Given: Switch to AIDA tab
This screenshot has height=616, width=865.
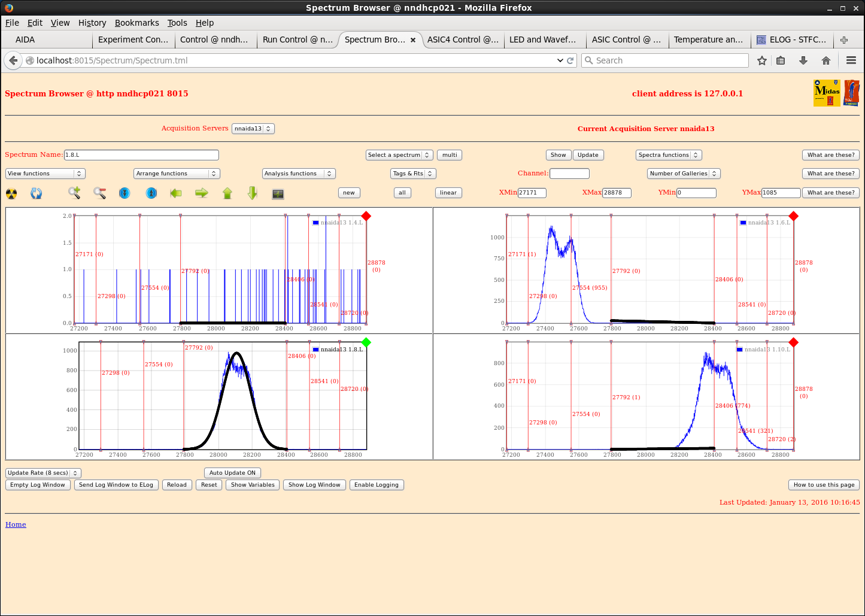Looking at the screenshot, I should [x=47, y=40].
